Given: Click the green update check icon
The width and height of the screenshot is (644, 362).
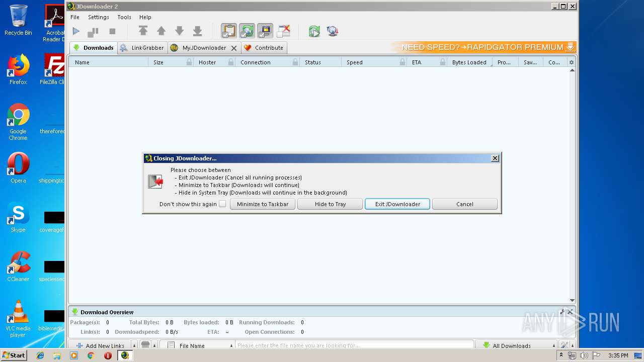Looking at the screenshot, I should (x=314, y=31).
